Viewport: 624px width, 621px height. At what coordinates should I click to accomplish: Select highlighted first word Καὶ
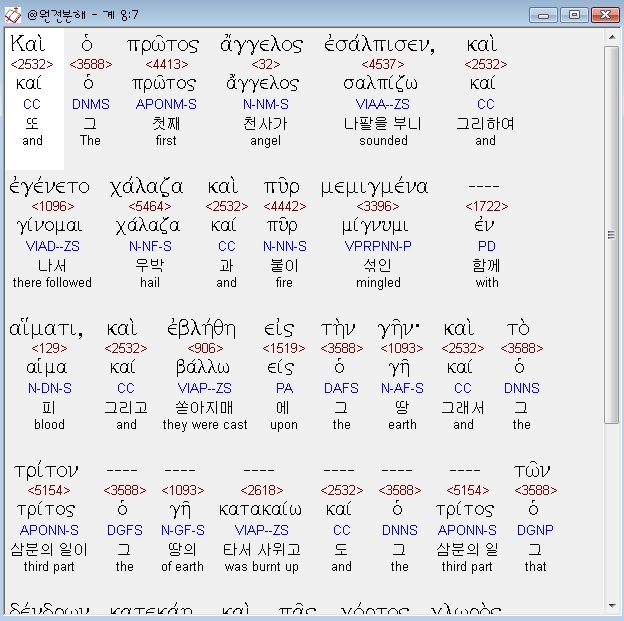pyautogui.click(x=28, y=44)
